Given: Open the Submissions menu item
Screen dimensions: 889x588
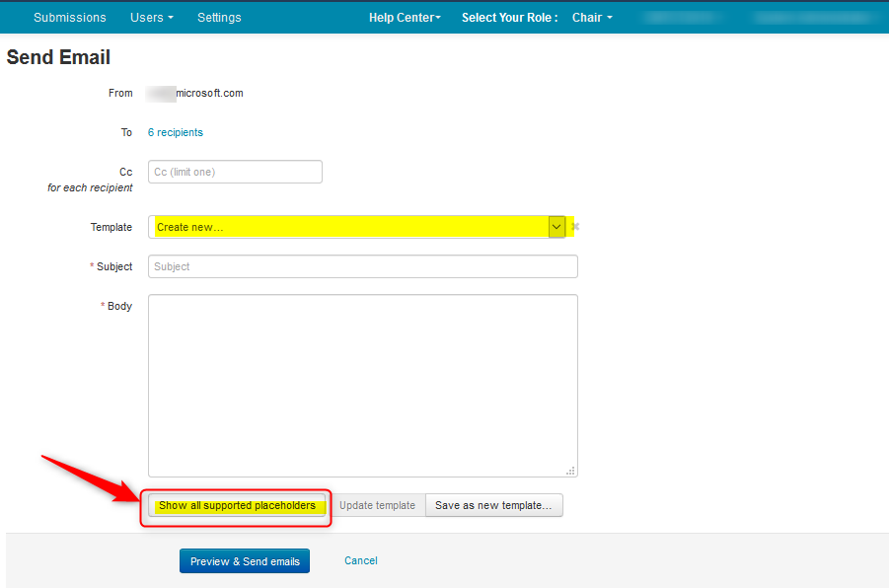Looking at the screenshot, I should 70,18.
